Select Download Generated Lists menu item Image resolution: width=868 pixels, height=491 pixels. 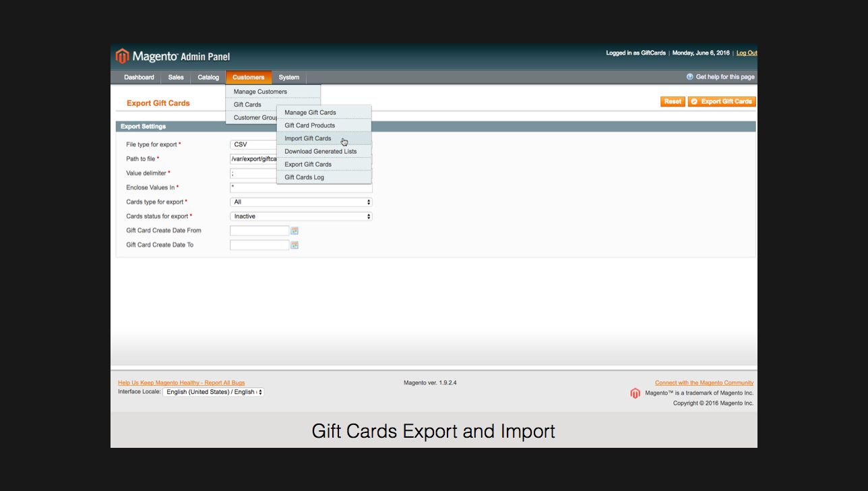pos(320,152)
